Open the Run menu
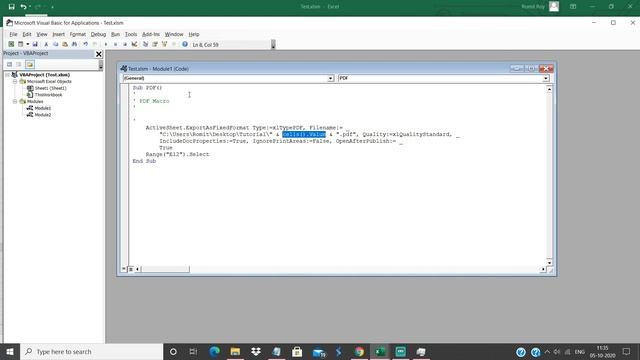Image resolution: width=640 pixels, height=360 pixels. tap(116, 34)
